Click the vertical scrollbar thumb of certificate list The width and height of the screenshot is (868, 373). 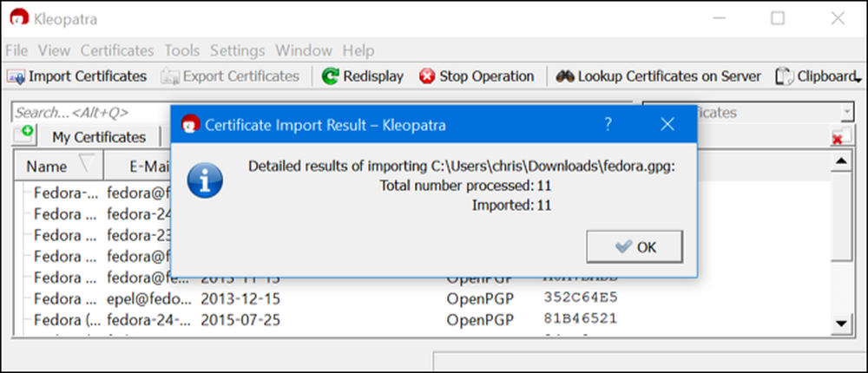pos(841,216)
